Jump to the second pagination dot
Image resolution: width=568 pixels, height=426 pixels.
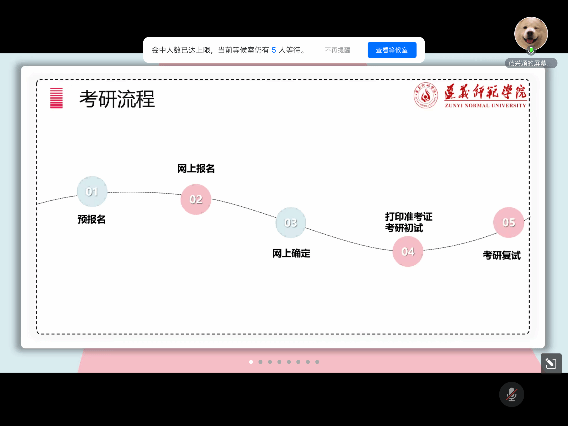tap(260, 362)
